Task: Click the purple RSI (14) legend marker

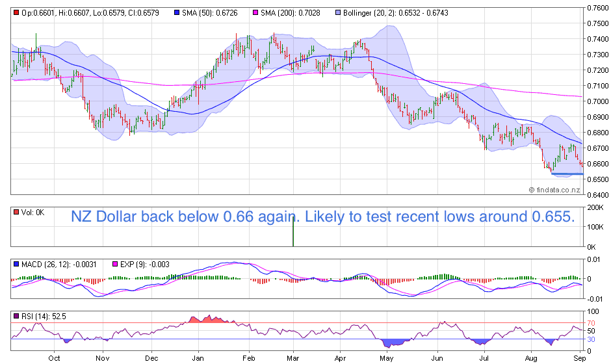Action: (16, 317)
